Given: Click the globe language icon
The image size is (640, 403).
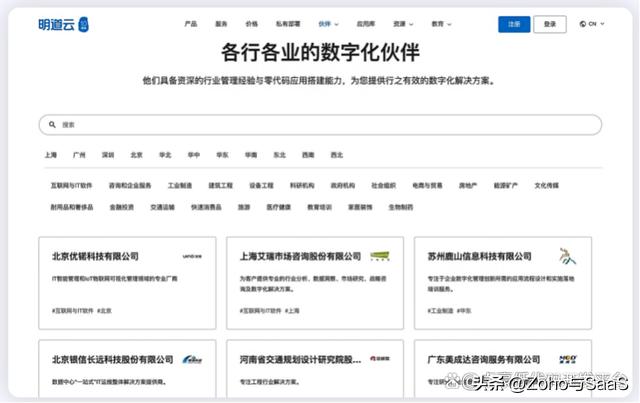Looking at the screenshot, I should (582, 24).
